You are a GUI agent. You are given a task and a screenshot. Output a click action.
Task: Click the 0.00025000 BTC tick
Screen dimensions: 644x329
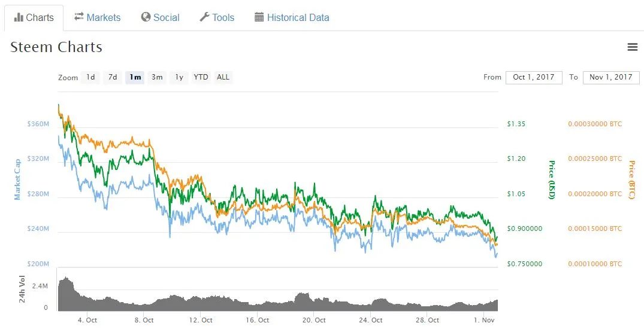coord(595,159)
